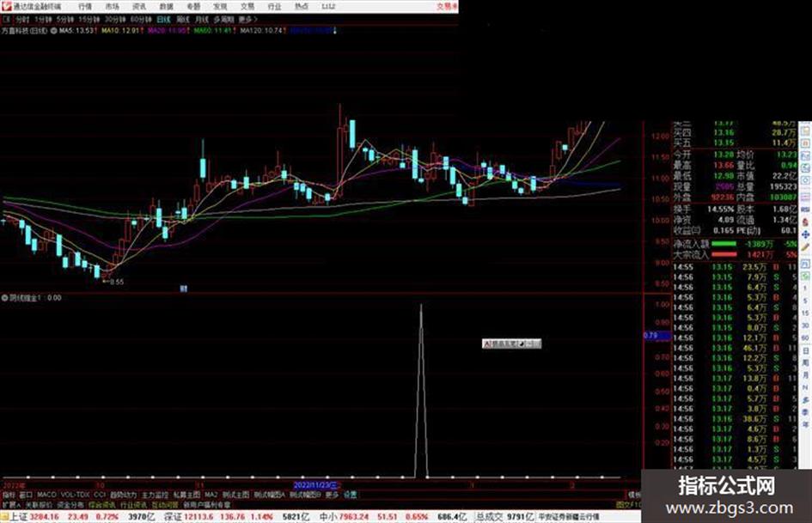This screenshot has height=523, width=812.
Task: Open the 综合资讯 tab
Action: click(x=101, y=504)
